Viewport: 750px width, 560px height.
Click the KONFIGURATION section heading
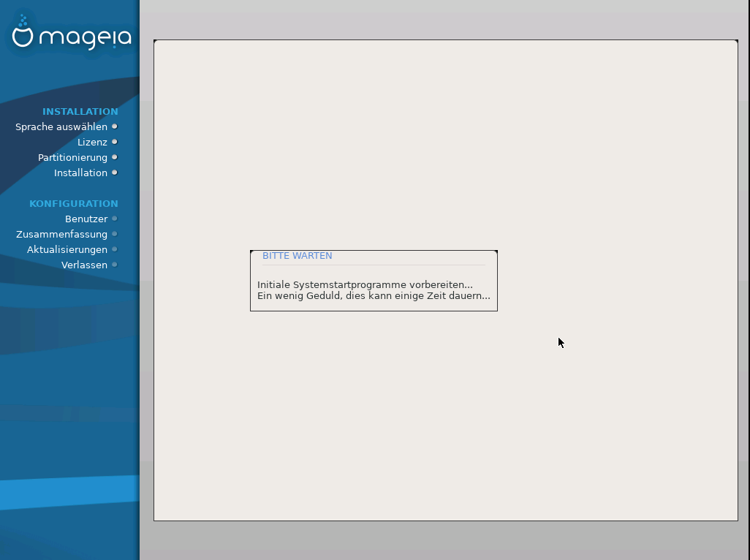pyautogui.click(x=74, y=204)
